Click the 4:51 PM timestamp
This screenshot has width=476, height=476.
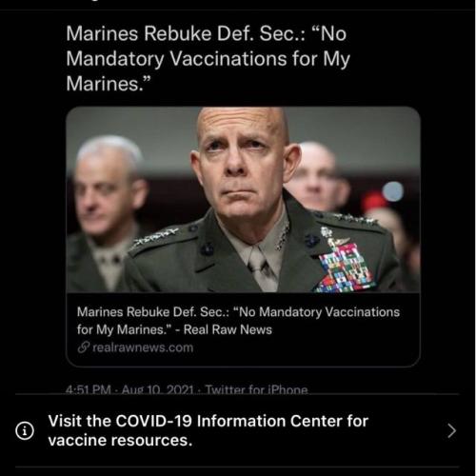click(89, 389)
